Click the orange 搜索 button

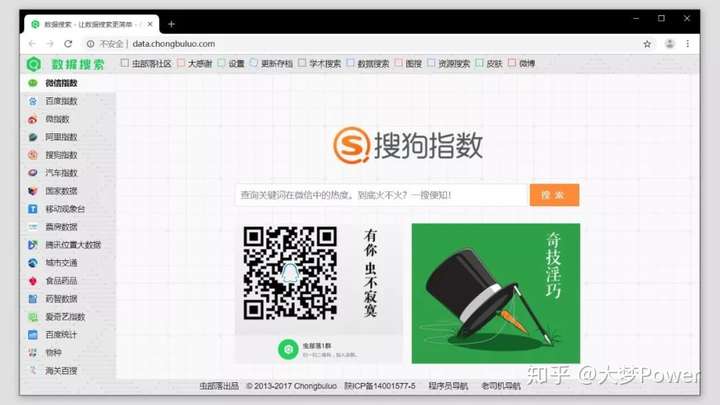click(554, 195)
